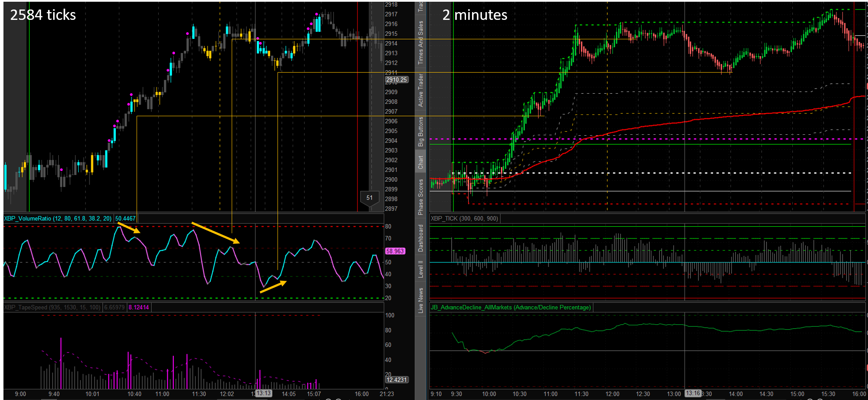Open the Live News side tab
This screenshot has height=400, width=868.
420,300
